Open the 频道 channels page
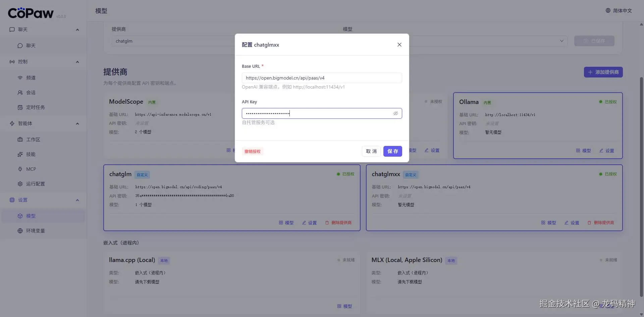Viewport: 644px width, 317px height. (44, 78)
